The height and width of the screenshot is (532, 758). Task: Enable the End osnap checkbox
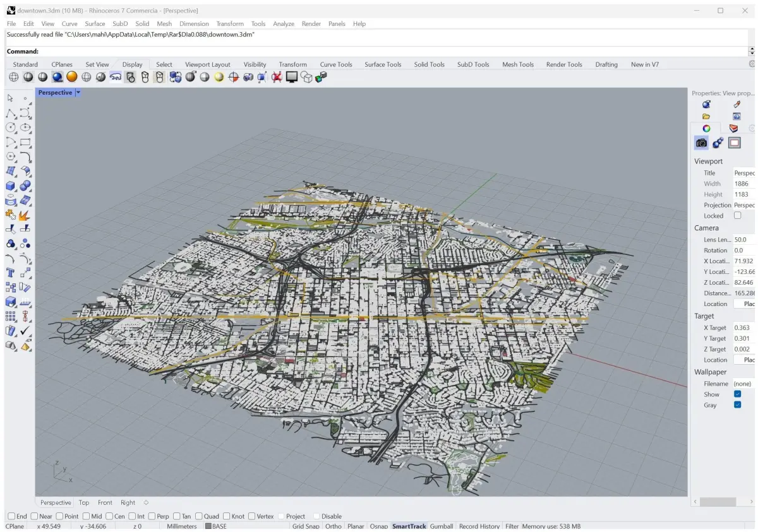11,516
